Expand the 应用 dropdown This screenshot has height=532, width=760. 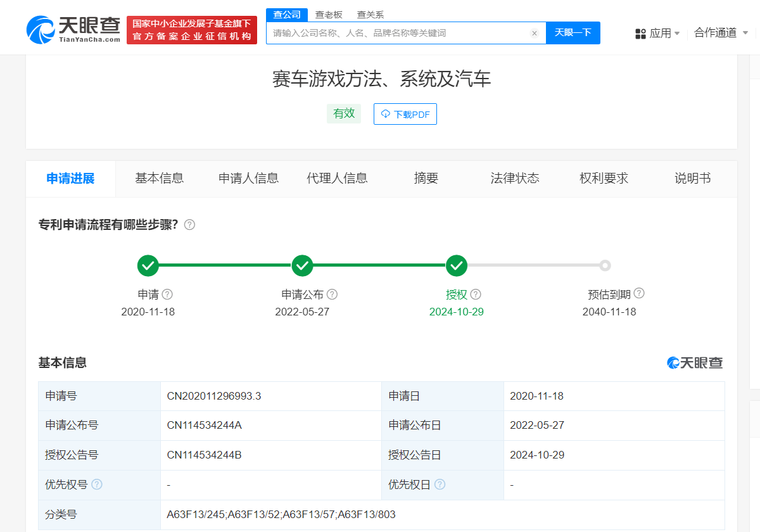(x=677, y=33)
